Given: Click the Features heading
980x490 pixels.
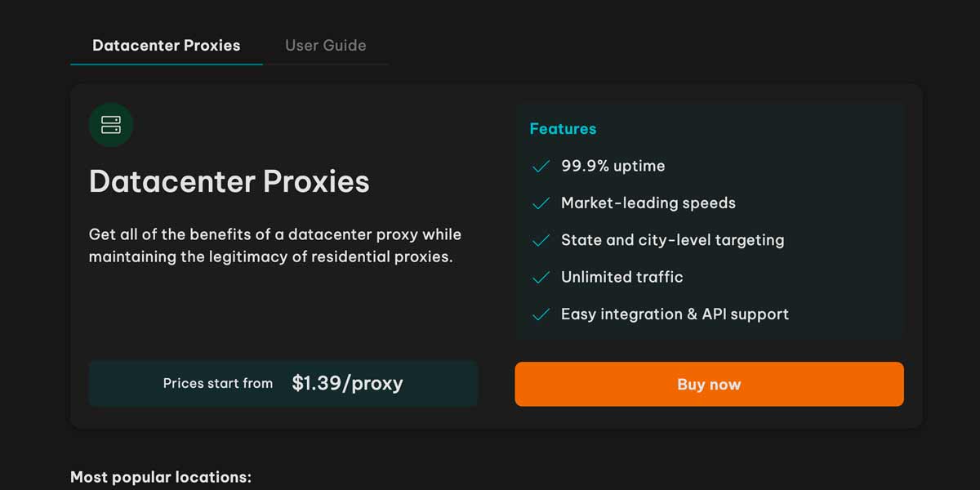Looking at the screenshot, I should click(x=563, y=129).
